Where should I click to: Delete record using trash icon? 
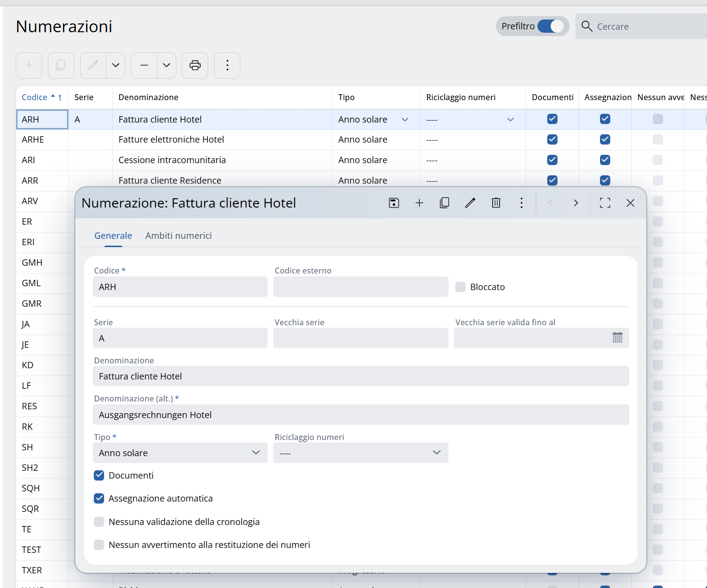click(x=496, y=203)
